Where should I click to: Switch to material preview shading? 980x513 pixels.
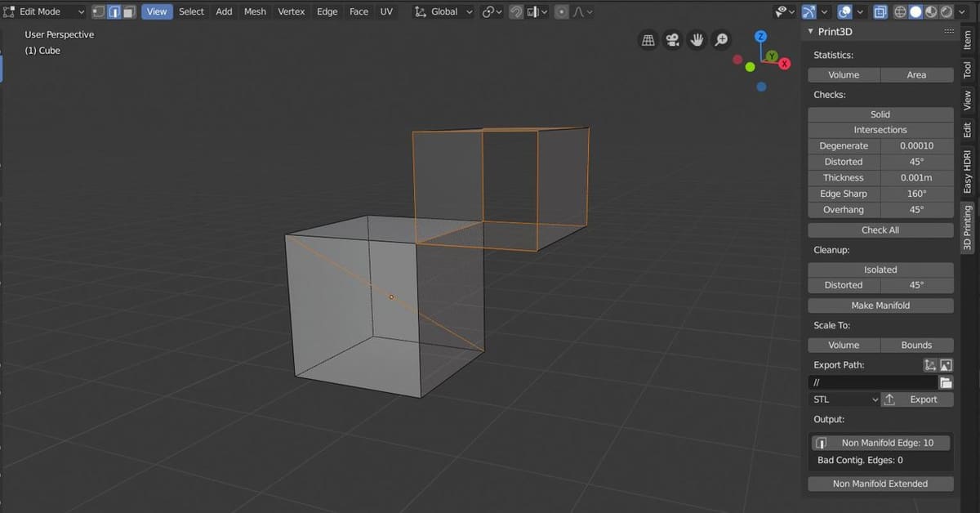pos(931,11)
